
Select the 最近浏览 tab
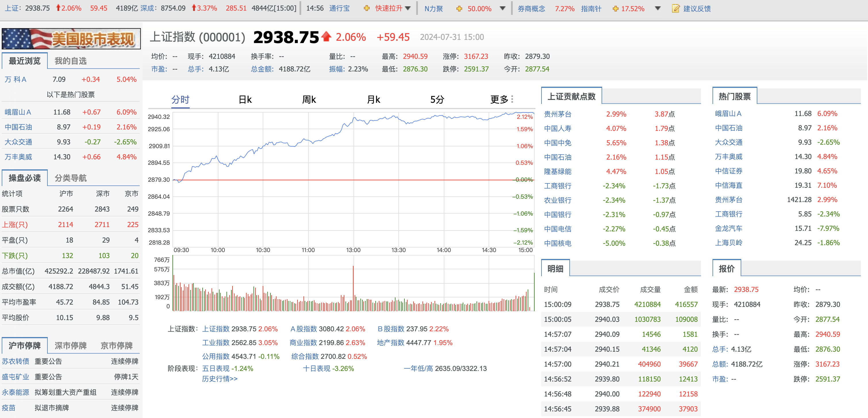point(25,61)
